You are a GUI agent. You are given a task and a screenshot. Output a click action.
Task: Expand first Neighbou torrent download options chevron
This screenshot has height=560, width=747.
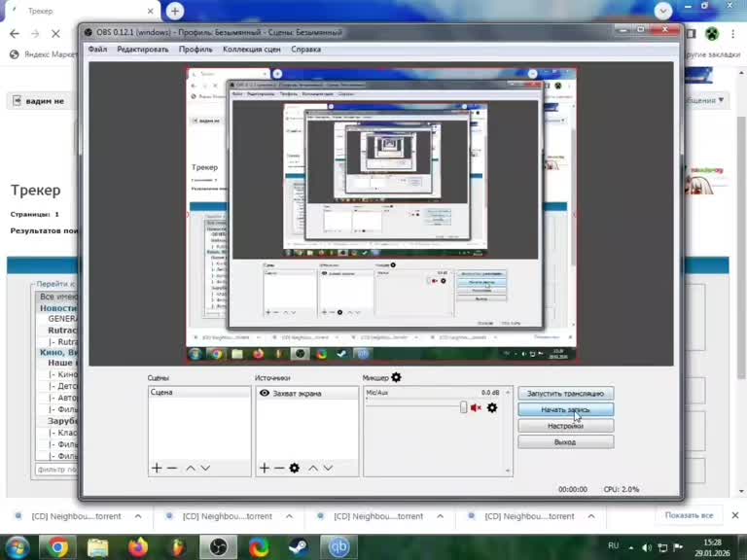pyautogui.click(x=138, y=516)
